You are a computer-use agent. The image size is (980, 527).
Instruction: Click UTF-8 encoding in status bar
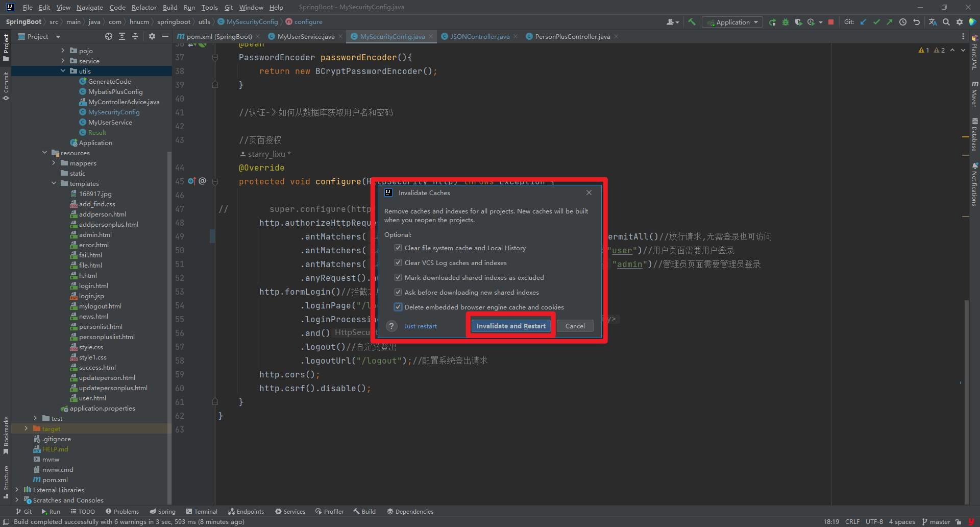pos(874,521)
